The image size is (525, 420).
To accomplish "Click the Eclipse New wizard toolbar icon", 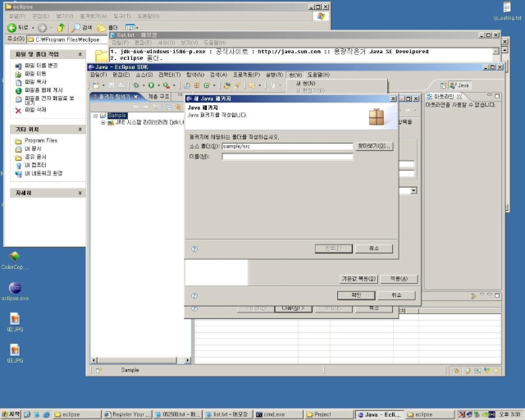I will 96,86.
